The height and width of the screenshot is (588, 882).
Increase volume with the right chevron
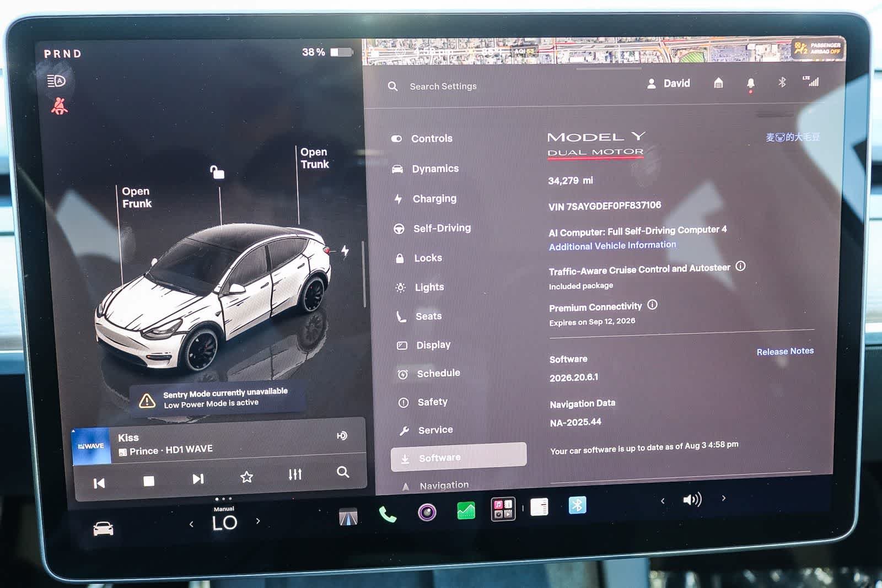[724, 498]
